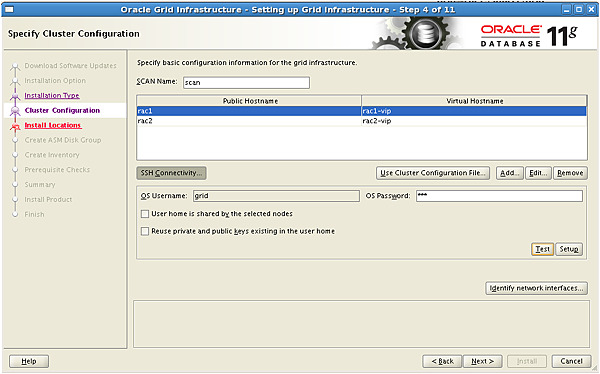This screenshot has height=374, width=600.
Task: Select the rac2-vip virtual hostname cell
Action: pos(474,121)
